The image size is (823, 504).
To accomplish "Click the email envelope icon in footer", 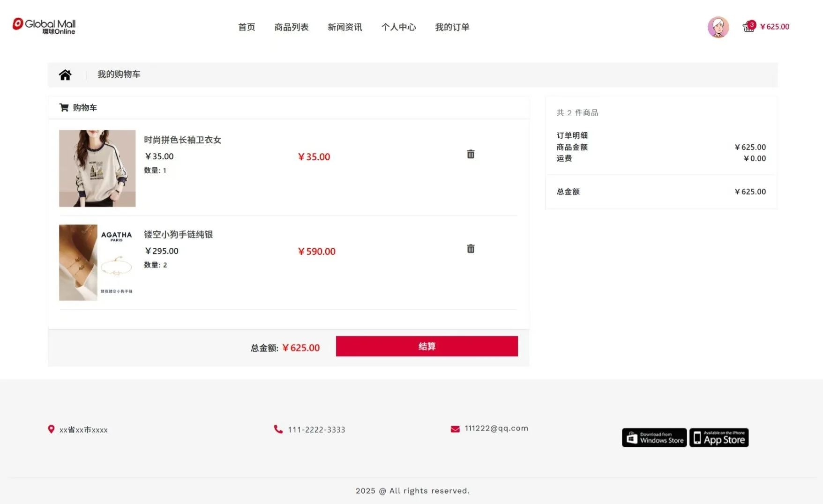I will click(455, 428).
